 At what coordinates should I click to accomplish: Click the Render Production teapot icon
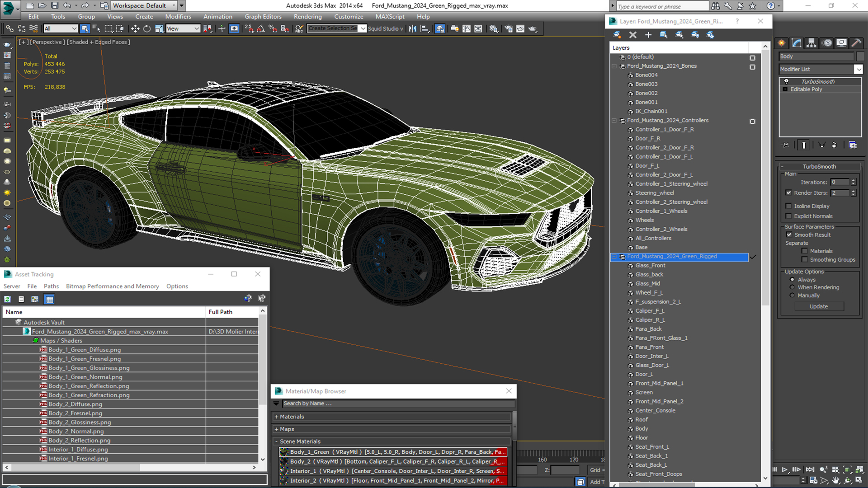pos(533,28)
